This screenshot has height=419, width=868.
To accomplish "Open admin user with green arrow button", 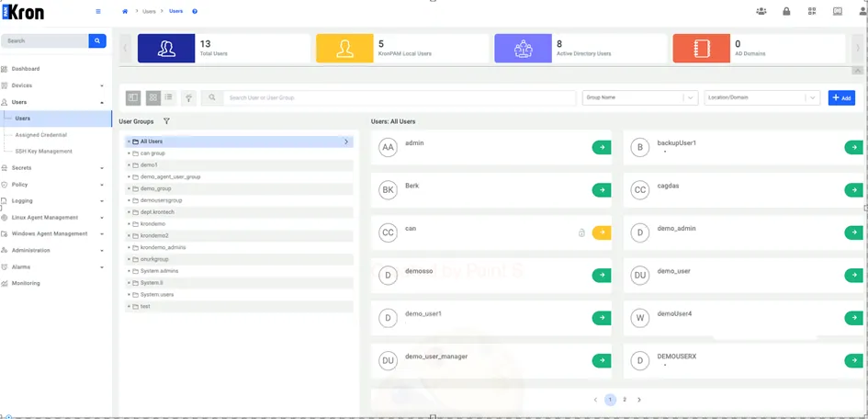I will 602,147.
